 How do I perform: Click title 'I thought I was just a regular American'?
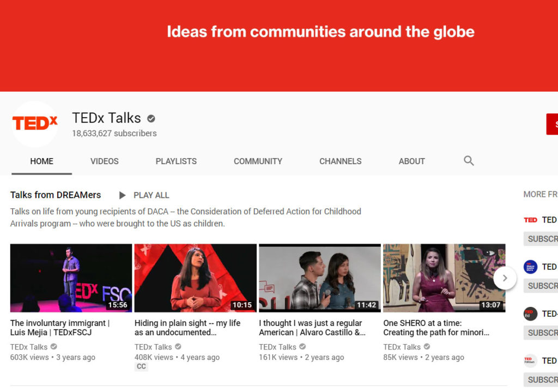[312, 328]
